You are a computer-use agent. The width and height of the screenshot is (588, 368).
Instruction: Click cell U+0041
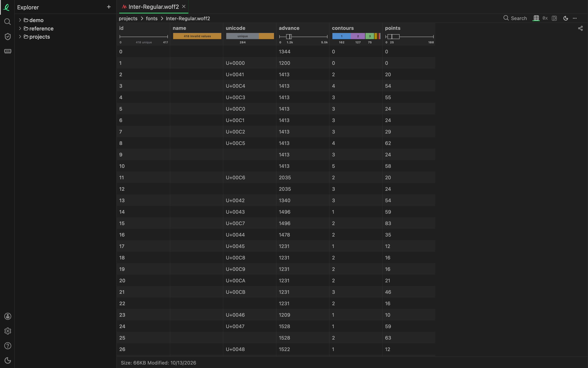pyautogui.click(x=249, y=74)
